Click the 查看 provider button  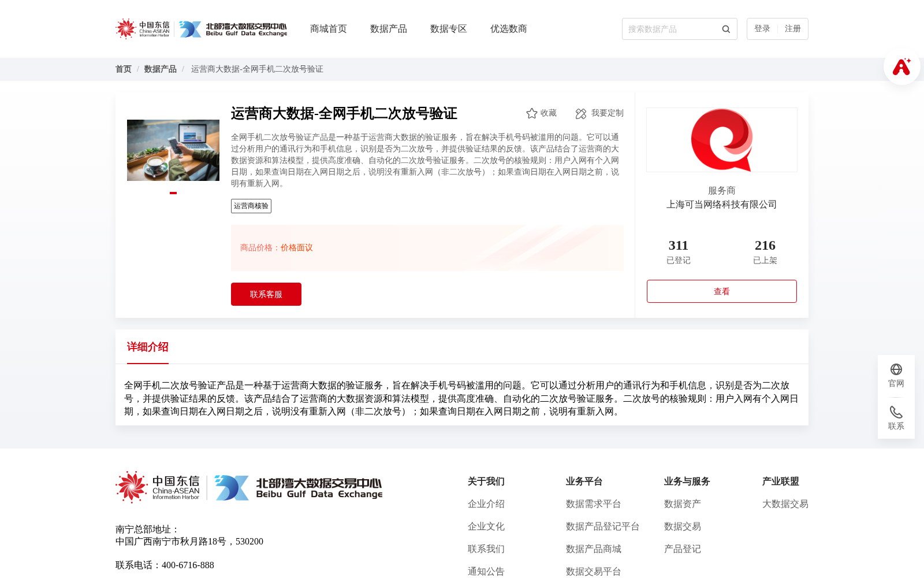722,291
